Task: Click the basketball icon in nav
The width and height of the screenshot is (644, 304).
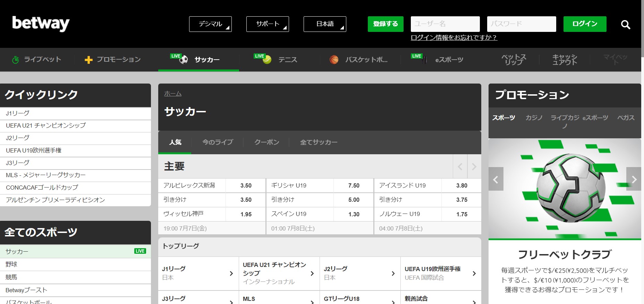Action: (334, 60)
